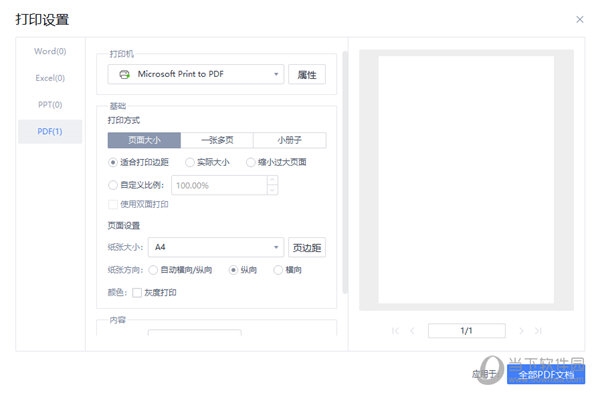Screen dimensions: 600x399
Task: Select 缩小过大页面 radio option
Action: point(250,163)
